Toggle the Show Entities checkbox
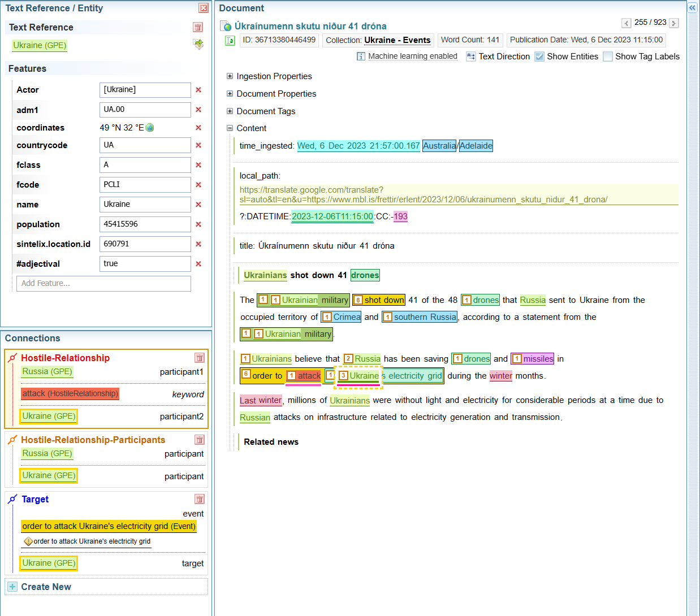700x616 pixels. pos(539,57)
